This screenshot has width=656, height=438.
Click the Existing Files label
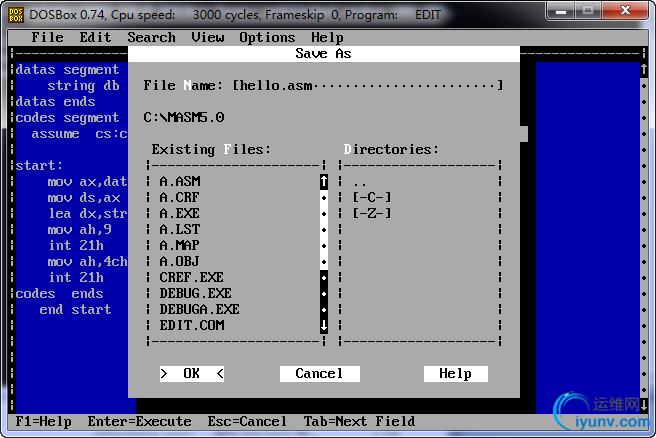[x=211, y=149]
